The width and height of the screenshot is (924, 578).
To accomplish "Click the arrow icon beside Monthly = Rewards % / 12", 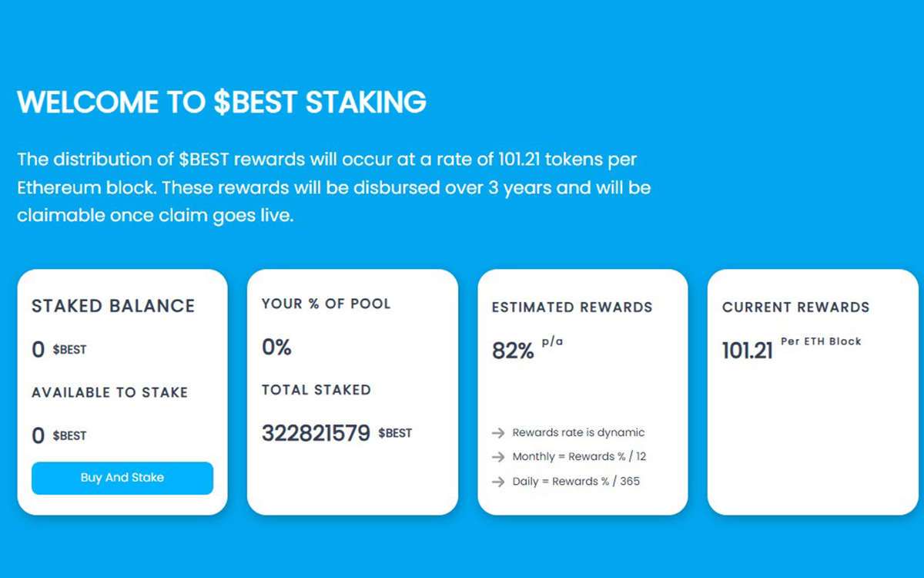I will point(498,456).
